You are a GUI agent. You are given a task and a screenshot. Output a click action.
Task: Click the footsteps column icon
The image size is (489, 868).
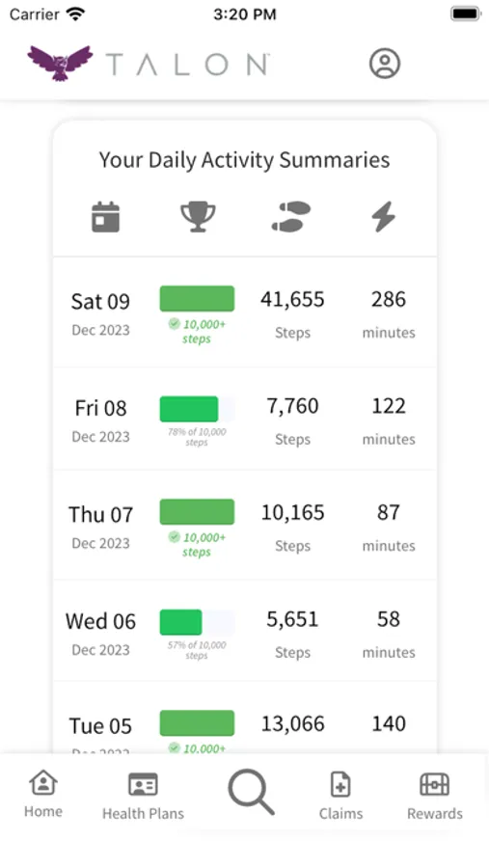(290, 216)
